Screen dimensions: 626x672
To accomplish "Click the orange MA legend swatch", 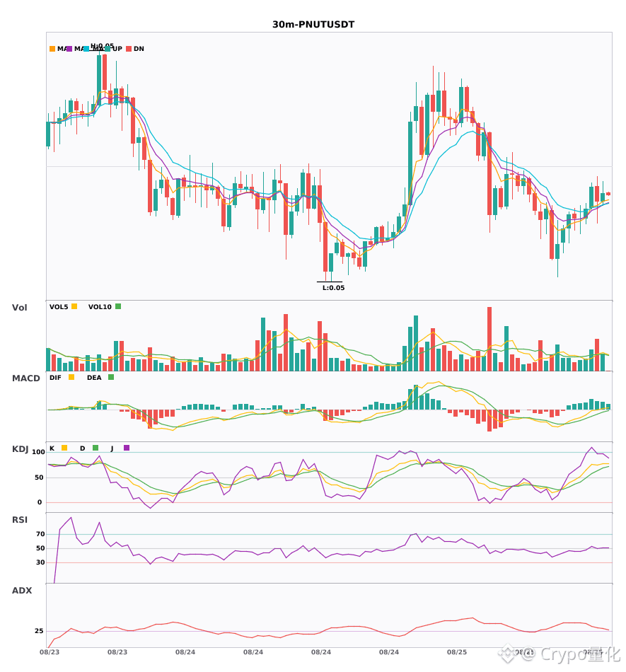I will [x=52, y=49].
